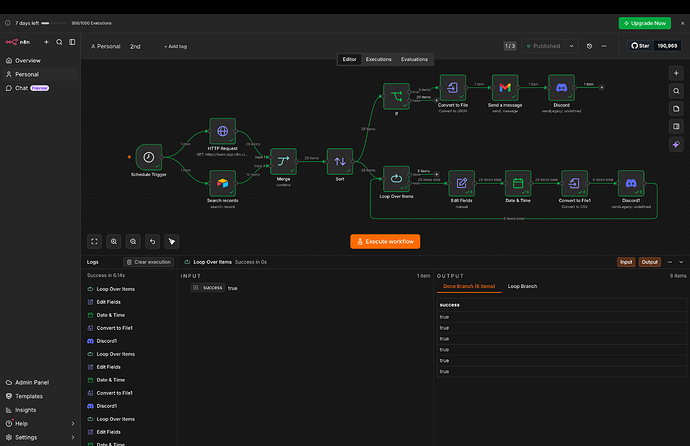690x446 pixels.
Task: Zoom in on the canvas
Action: point(114,241)
